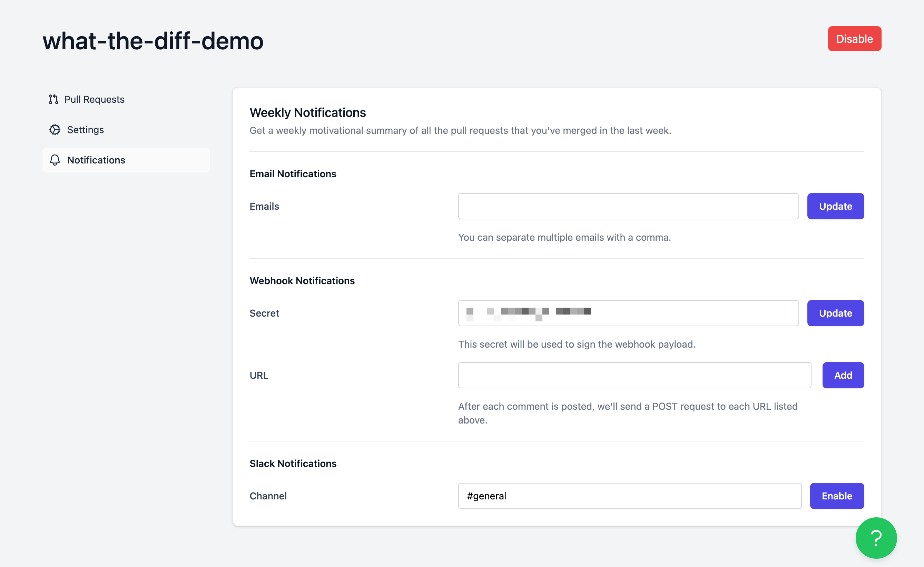Viewport: 924px width, 567px height.
Task: Update the webhook secret value
Action: click(x=836, y=313)
